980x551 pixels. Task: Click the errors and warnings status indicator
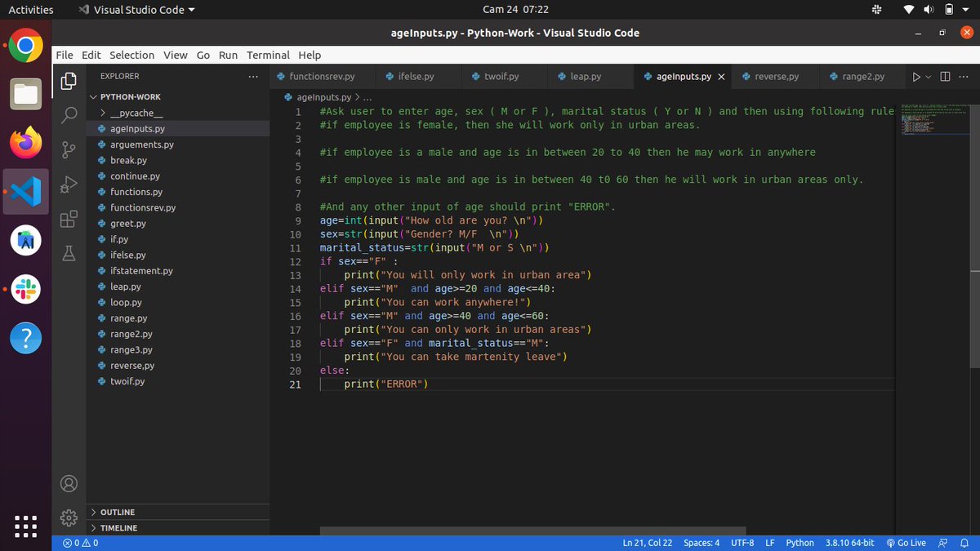pyautogui.click(x=80, y=543)
